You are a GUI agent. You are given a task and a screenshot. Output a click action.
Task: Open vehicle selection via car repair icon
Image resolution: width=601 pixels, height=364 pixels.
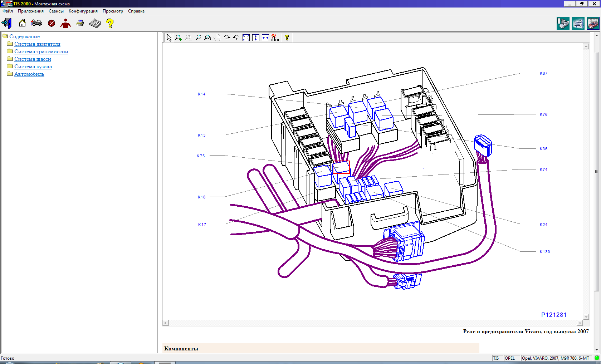point(36,24)
